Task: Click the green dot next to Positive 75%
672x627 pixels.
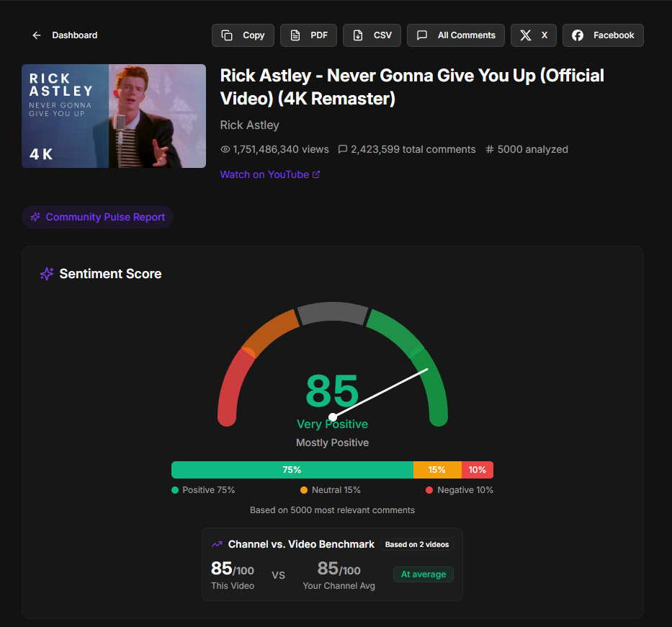Action: (175, 490)
